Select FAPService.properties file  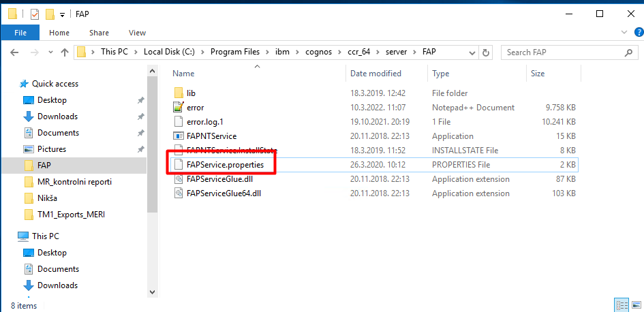[x=225, y=165]
